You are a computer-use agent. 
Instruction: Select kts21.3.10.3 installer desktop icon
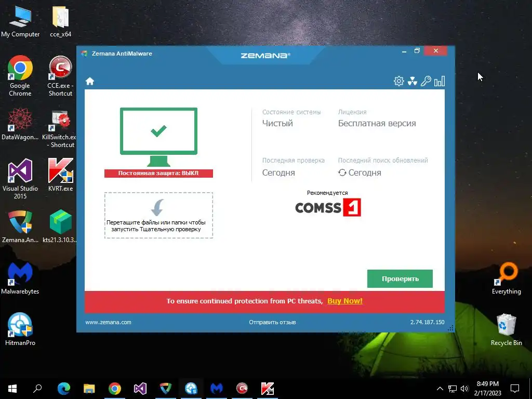60,227
